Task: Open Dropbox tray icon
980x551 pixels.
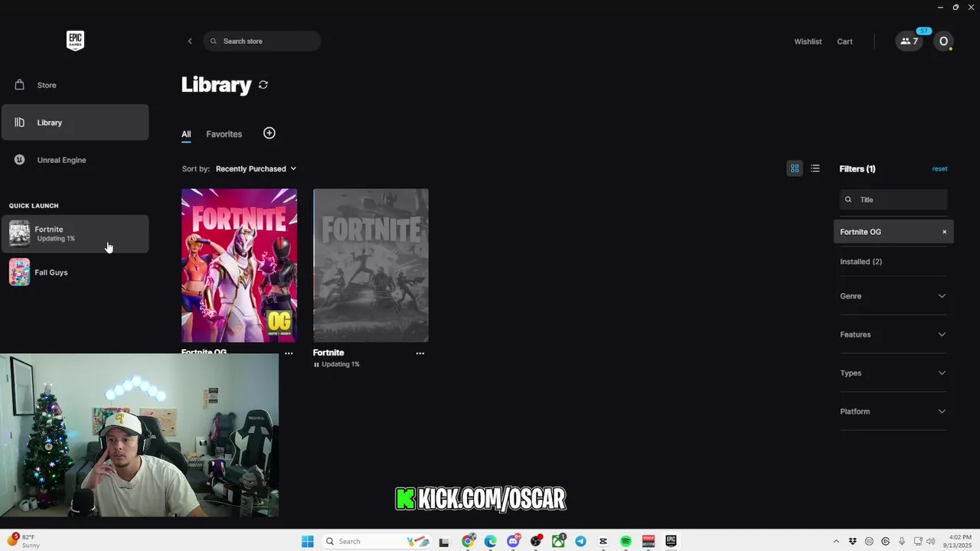Action: (x=852, y=541)
